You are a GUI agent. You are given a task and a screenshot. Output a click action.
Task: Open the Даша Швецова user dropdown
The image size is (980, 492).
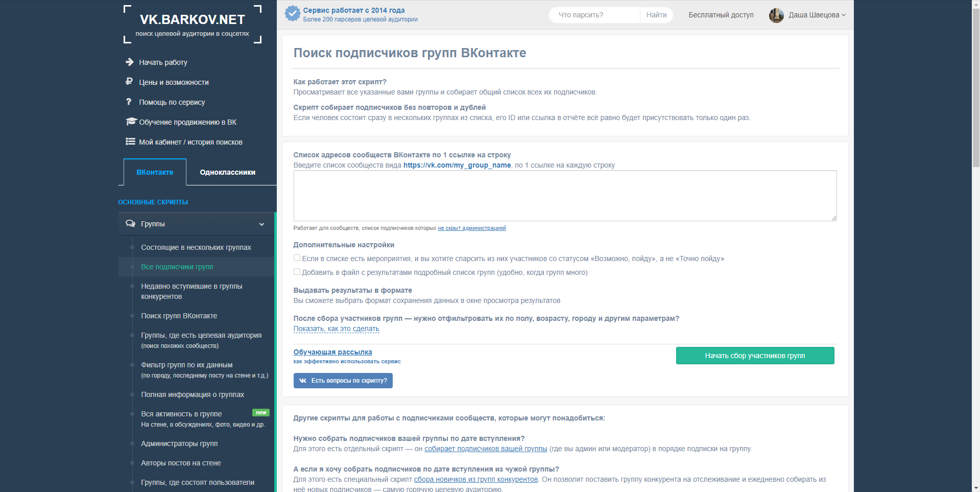tap(817, 15)
